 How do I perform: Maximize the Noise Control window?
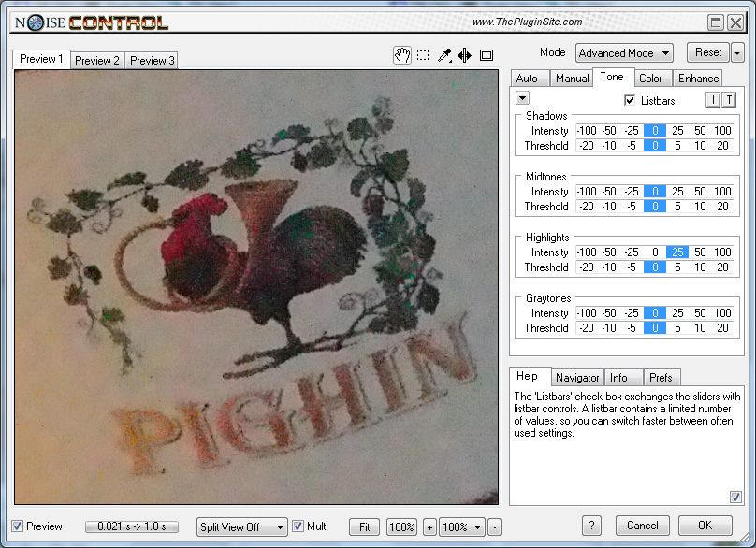pyautogui.click(x=716, y=22)
